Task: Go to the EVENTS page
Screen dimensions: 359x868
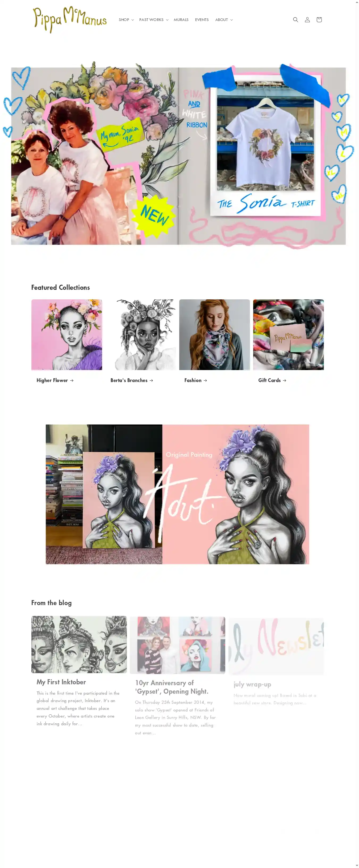Action: (x=202, y=20)
